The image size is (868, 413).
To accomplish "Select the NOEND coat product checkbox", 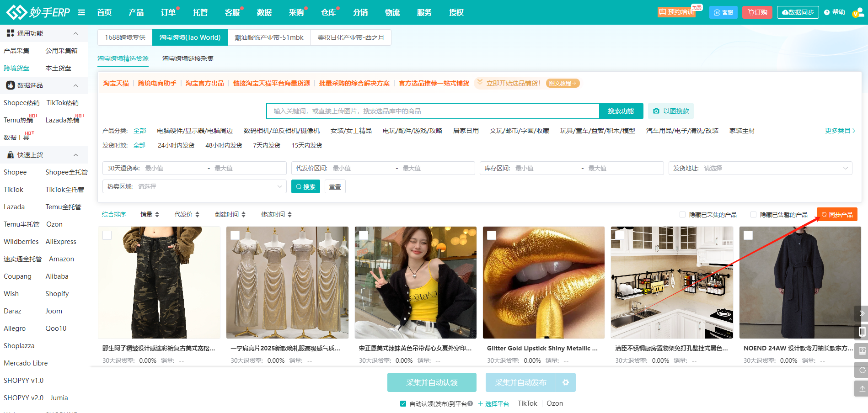I will click(748, 235).
